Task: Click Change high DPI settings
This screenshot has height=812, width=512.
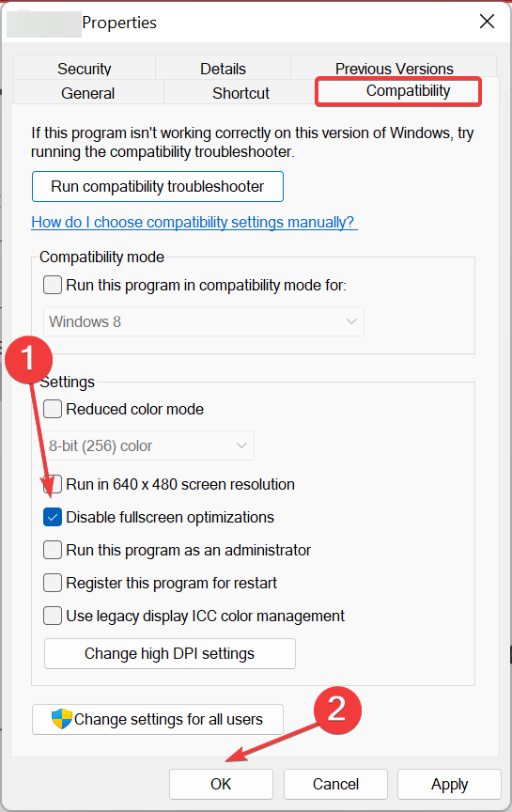Action: (x=170, y=653)
